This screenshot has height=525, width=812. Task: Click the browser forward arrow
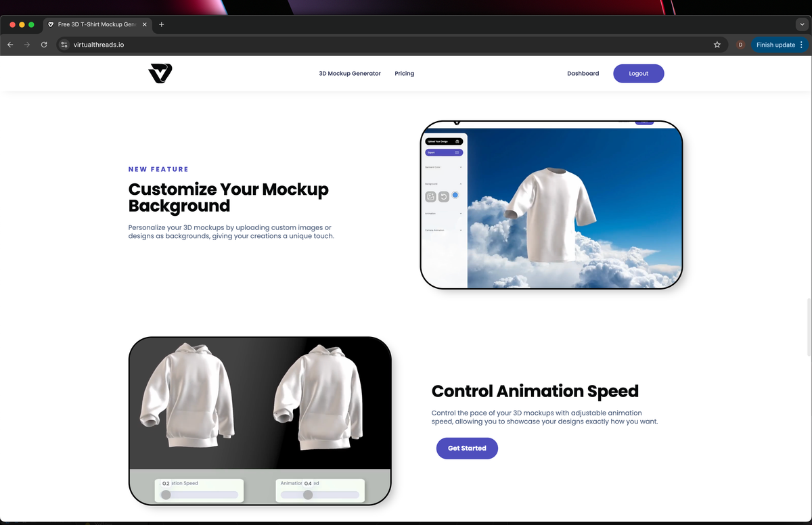(x=27, y=45)
